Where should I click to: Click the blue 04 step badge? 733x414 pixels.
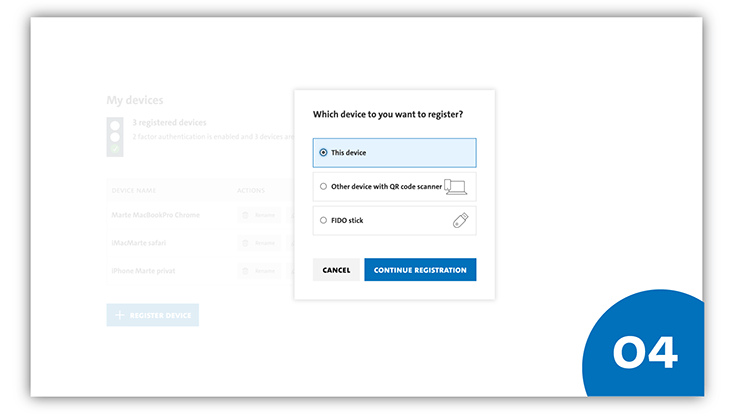point(645,351)
